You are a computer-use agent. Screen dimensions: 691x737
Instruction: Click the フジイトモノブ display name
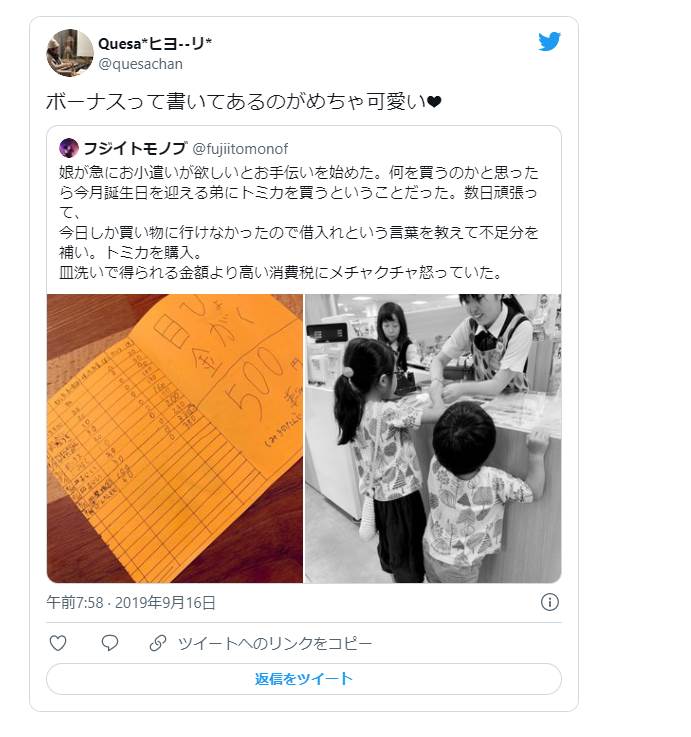[x=135, y=149]
